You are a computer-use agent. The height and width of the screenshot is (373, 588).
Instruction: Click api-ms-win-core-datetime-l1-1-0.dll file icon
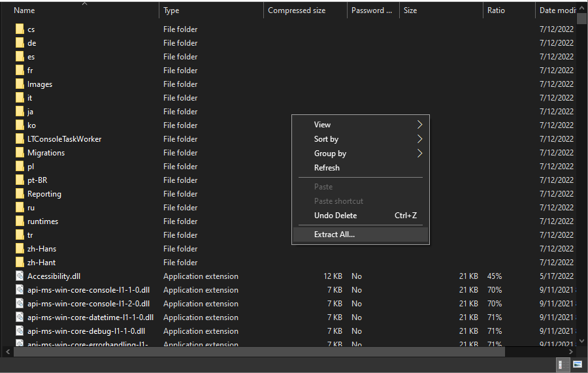click(20, 317)
